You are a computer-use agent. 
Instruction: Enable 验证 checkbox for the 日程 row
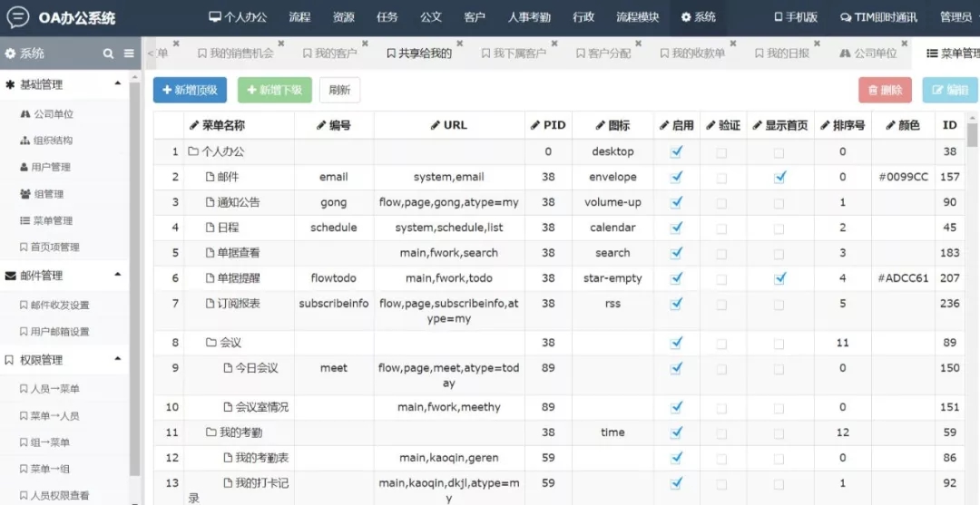pos(721,228)
